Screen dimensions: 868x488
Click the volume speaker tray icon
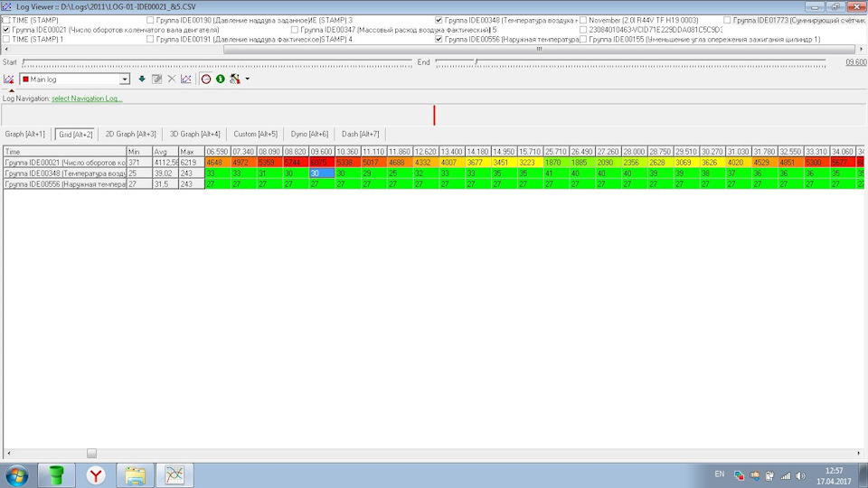tap(800, 476)
